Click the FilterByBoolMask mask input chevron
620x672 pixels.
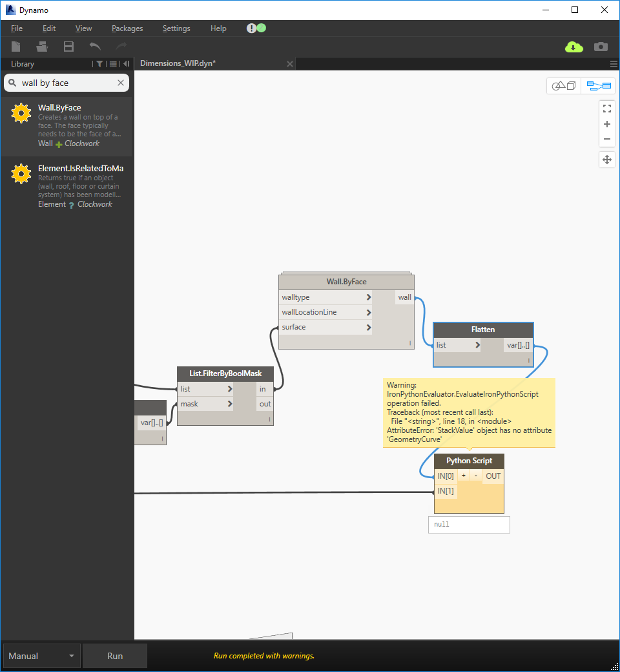coord(230,404)
